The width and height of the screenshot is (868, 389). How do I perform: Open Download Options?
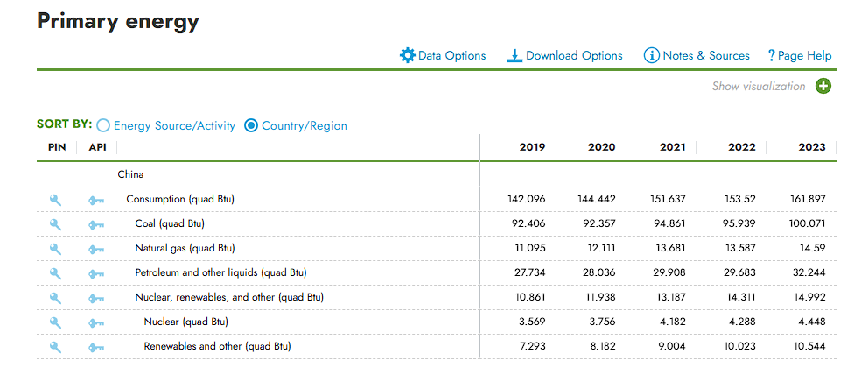(565, 55)
